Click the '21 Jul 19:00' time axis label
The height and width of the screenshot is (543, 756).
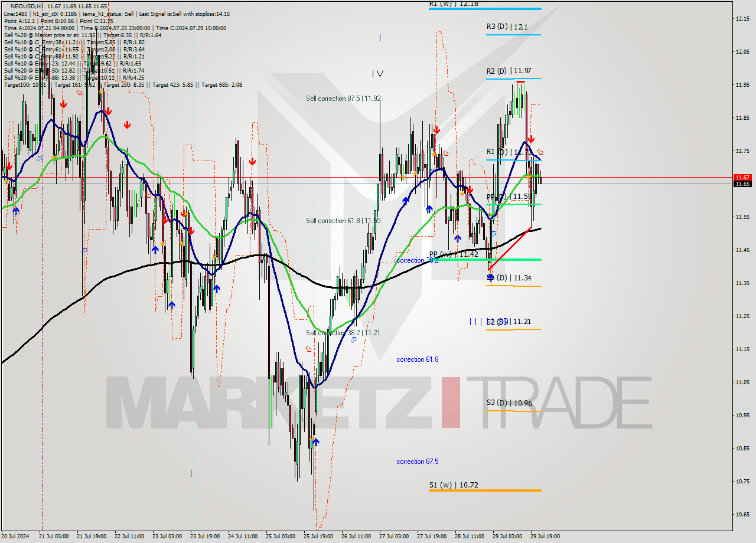92,537
